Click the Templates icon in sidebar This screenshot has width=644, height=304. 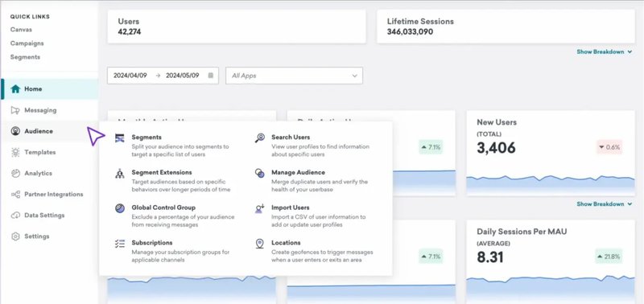tap(15, 152)
